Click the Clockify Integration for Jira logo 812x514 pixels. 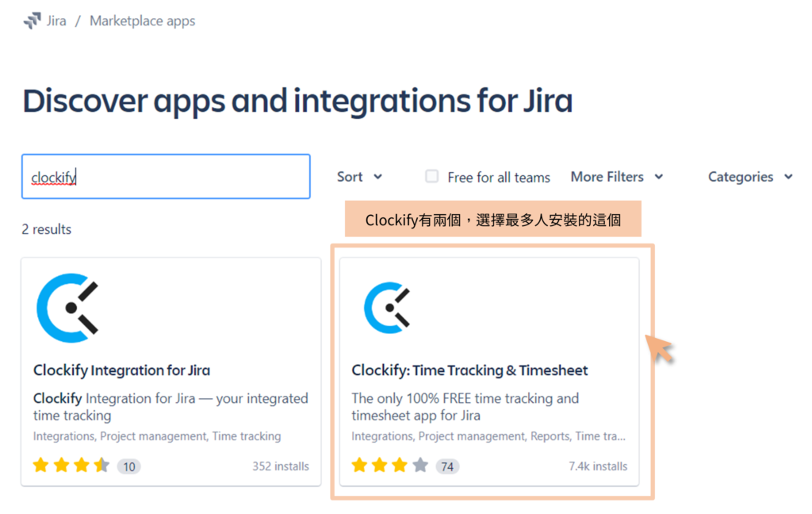point(67,308)
